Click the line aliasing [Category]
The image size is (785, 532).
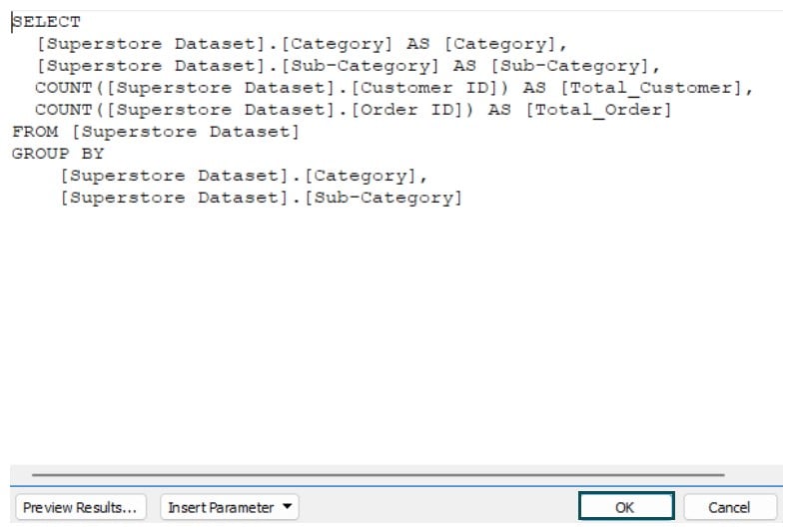302,44
